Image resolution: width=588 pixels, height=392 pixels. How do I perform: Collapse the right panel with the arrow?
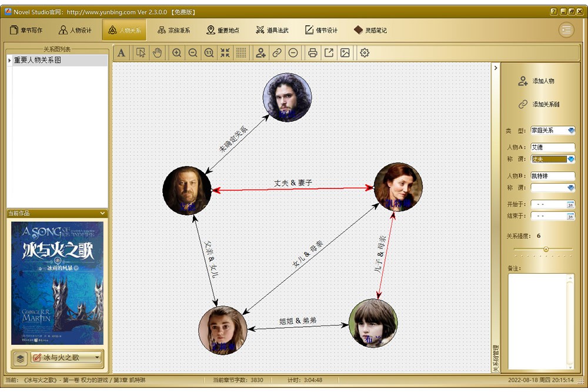point(496,68)
